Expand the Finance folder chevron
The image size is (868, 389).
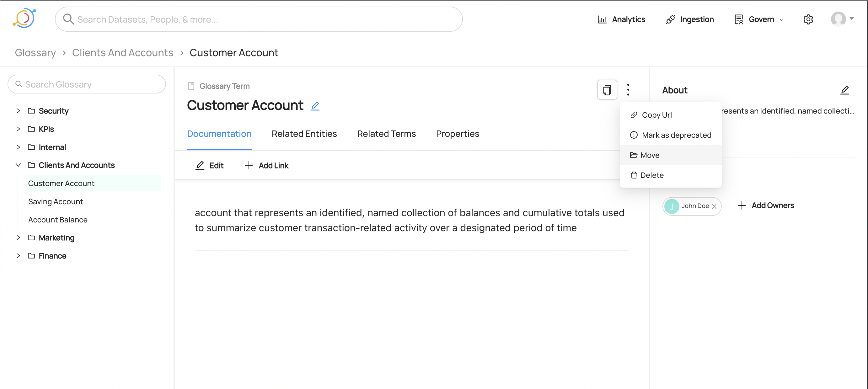point(18,256)
